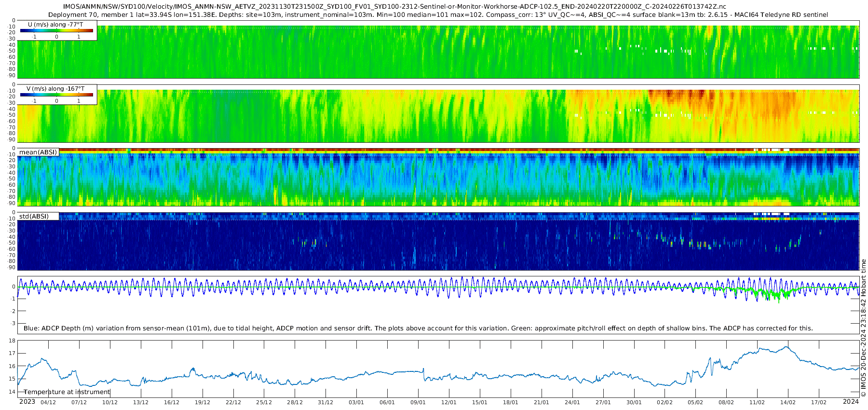Screen dimensions: 868x410
Task: Click the 18 tick on temperature axis
Action: (12, 341)
